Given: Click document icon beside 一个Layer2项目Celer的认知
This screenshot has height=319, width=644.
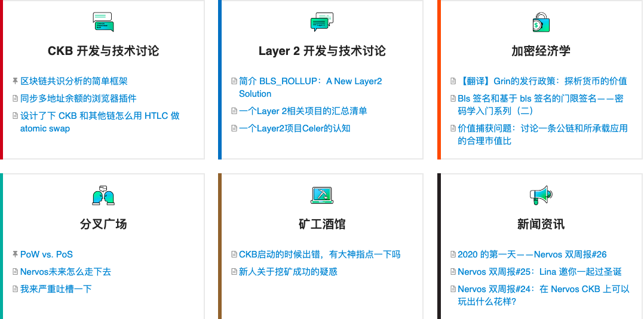Looking at the screenshot, I should click(234, 128).
